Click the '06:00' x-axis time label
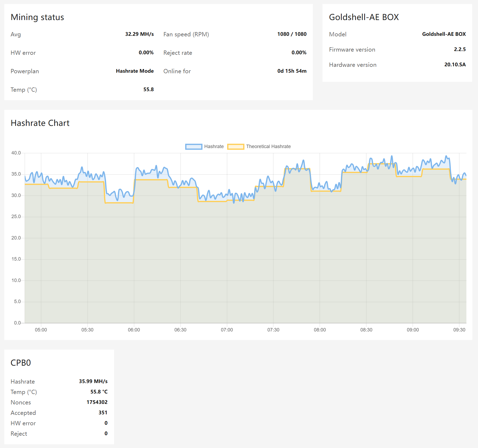The height and width of the screenshot is (448, 478). (134, 330)
